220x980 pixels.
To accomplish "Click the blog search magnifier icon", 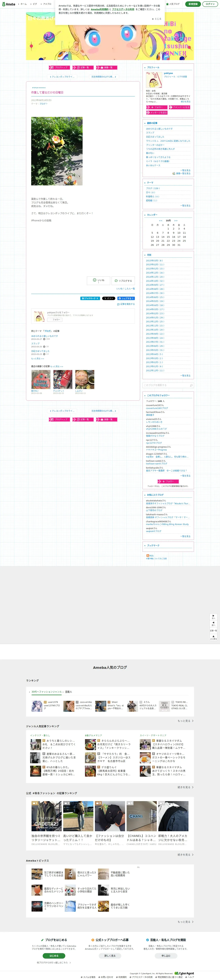I will 191,385.
